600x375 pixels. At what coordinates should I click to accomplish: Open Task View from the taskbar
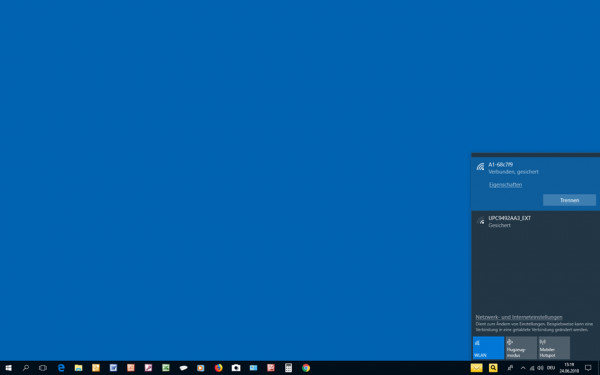point(43,368)
